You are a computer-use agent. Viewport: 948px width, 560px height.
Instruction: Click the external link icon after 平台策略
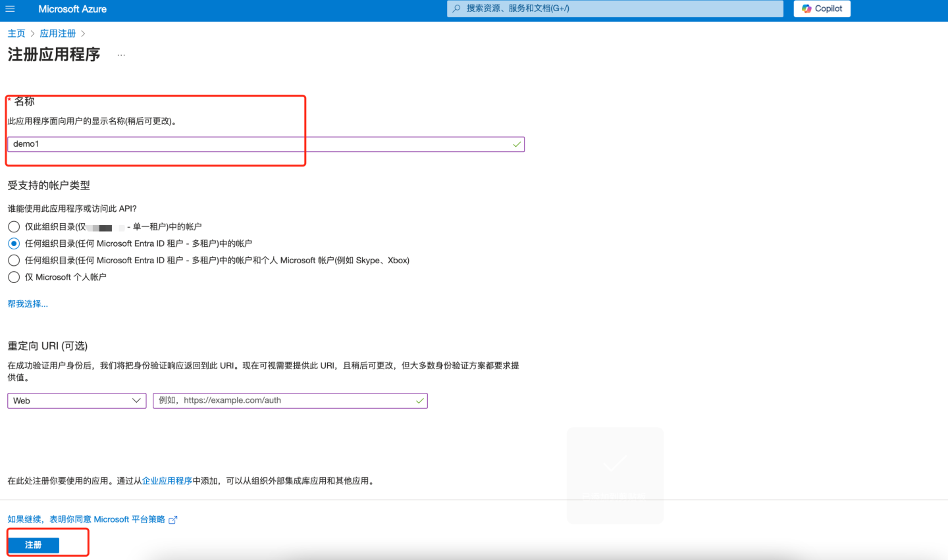point(173,520)
